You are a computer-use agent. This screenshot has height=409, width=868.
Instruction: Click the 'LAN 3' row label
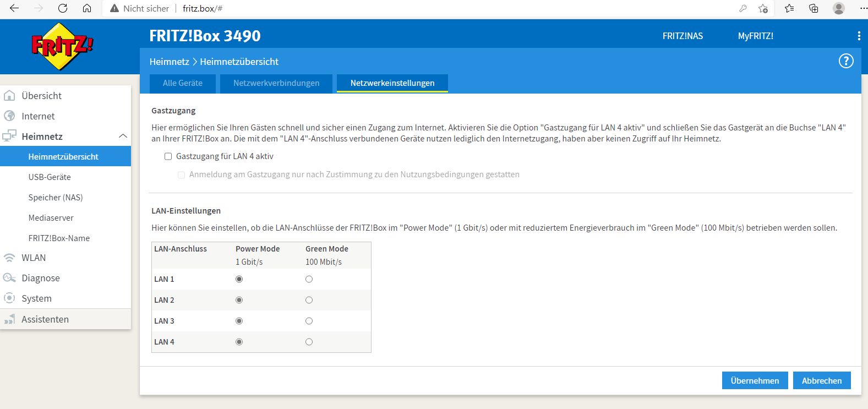pos(164,321)
